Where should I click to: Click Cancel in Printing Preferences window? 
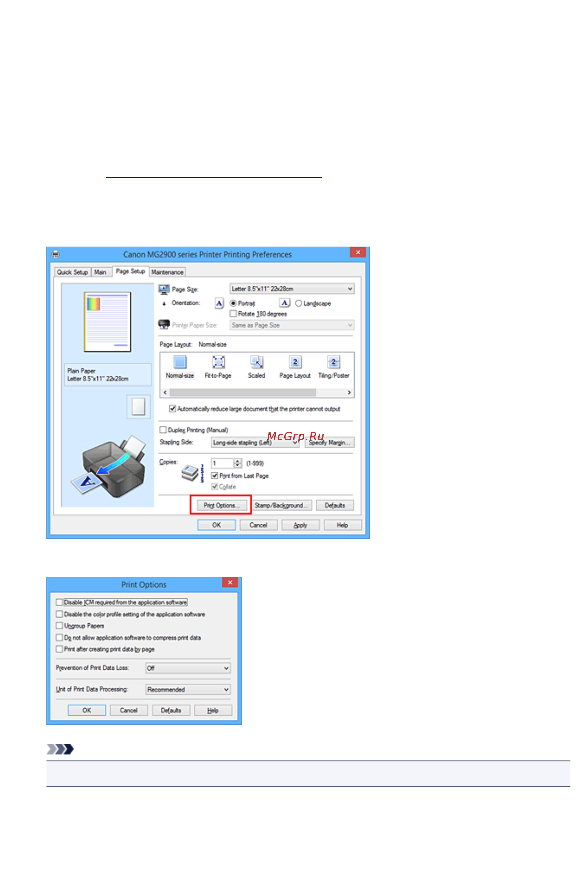click(x=258, y=525)
